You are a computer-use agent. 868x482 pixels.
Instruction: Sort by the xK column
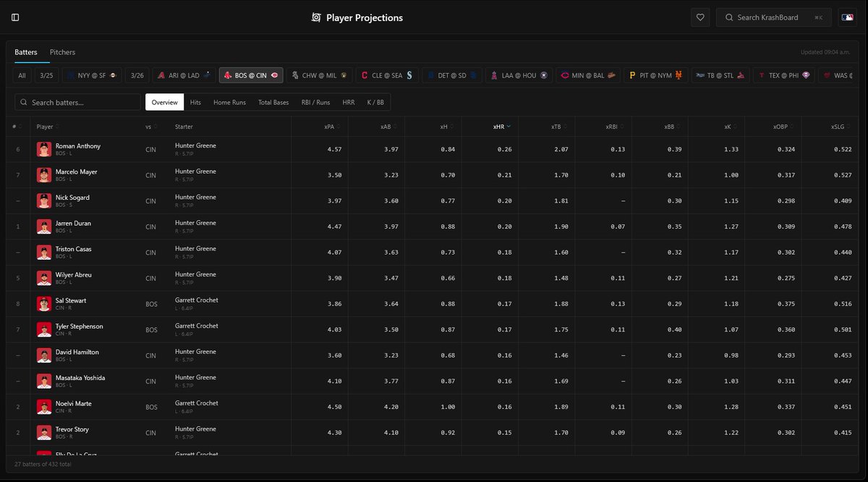pos(731,127)
